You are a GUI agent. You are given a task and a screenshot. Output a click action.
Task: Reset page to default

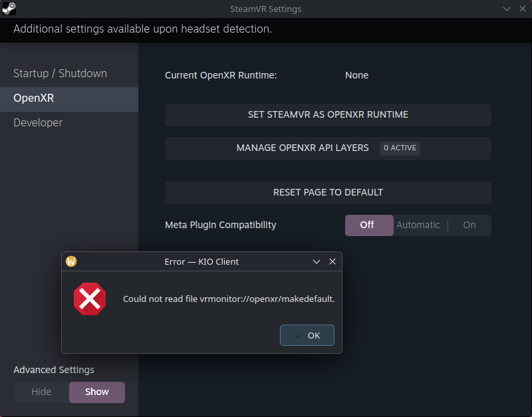[x=328, y=193]
